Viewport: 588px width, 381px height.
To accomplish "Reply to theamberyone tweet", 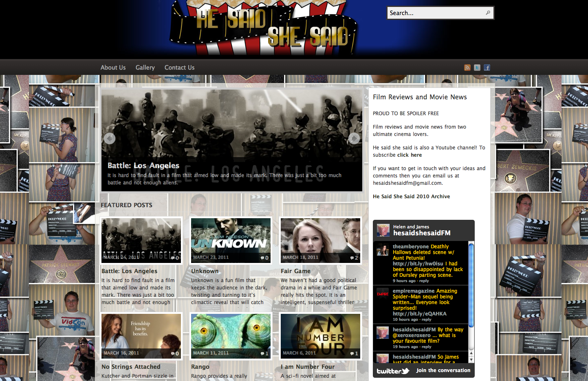I will [x=424, y=281].
